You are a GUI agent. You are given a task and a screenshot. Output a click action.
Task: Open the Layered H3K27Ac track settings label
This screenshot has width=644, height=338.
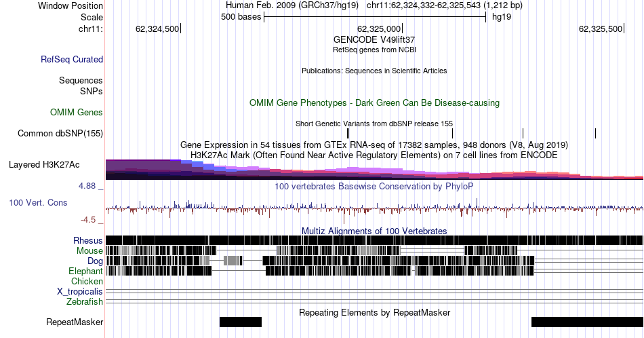pyautogui.click(x=44, y=164)
